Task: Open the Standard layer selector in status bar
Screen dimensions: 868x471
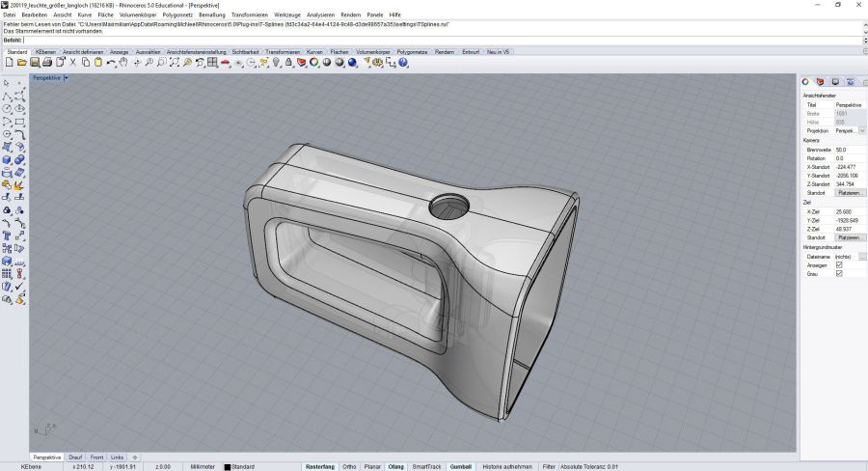Action: (241, 466)
